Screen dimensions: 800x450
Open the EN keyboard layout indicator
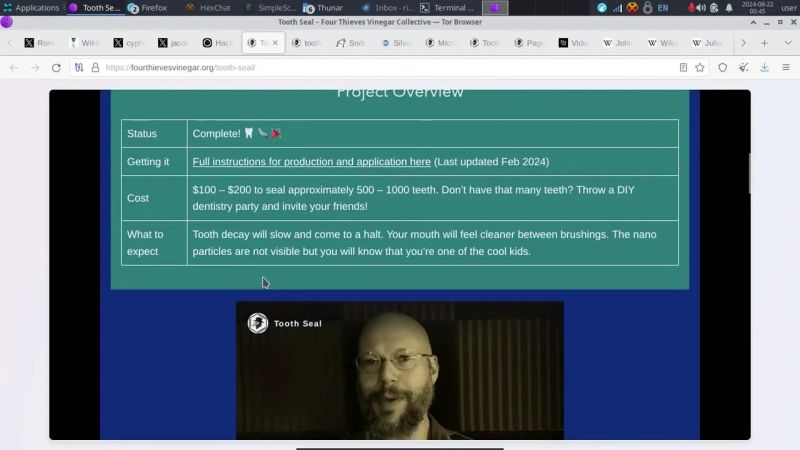tap(663, 8)
